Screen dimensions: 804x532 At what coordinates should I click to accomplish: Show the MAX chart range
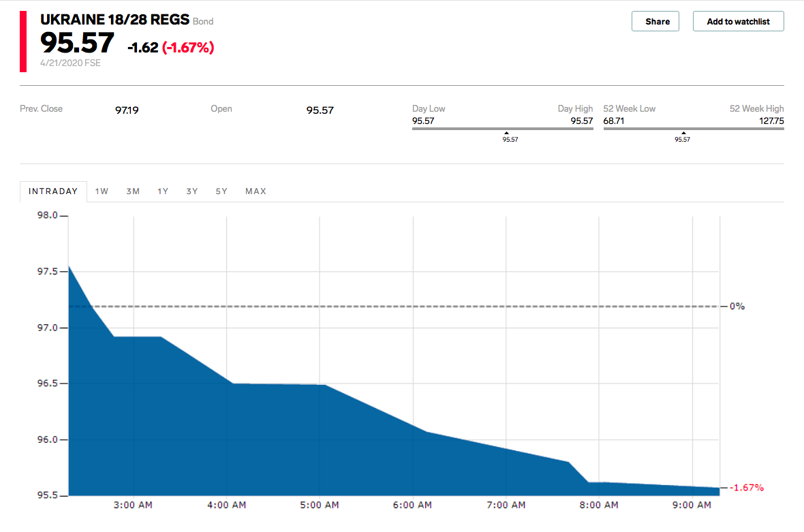[256, 191]
